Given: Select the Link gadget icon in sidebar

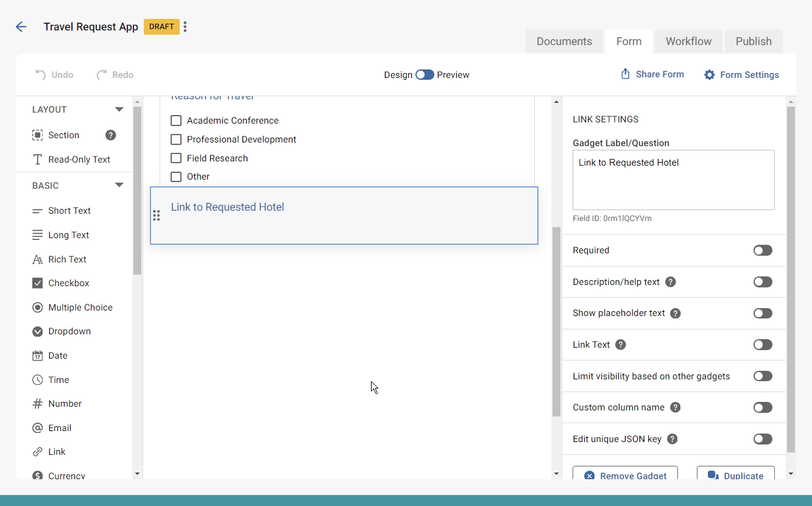Looking at the screenshot, I should 38,452.
